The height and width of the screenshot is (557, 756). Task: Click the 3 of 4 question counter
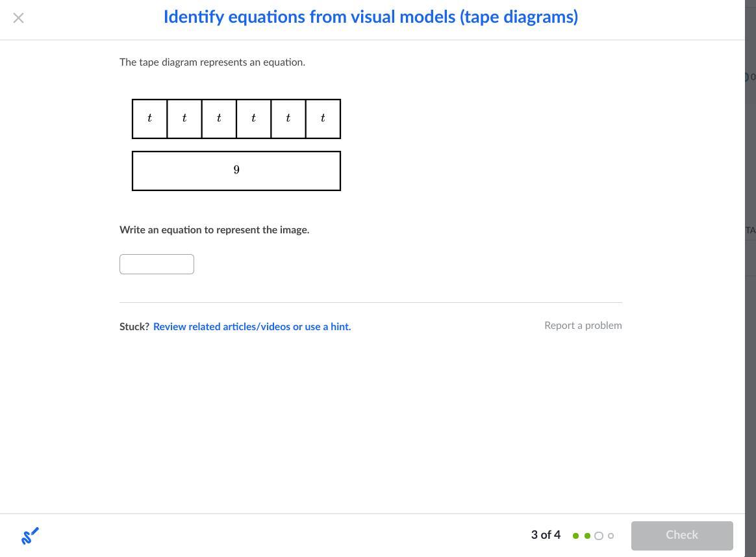pos(546,535)
